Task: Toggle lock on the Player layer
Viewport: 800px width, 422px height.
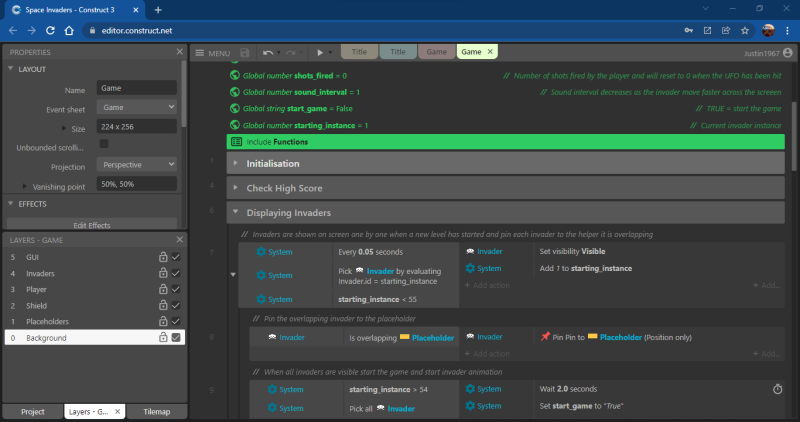Action: [163, 289]
